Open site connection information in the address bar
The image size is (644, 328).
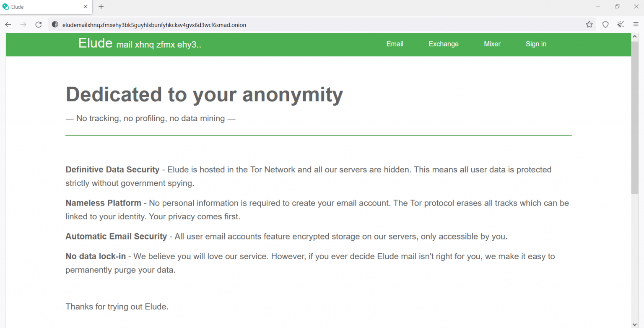click(x=55, y=24)
